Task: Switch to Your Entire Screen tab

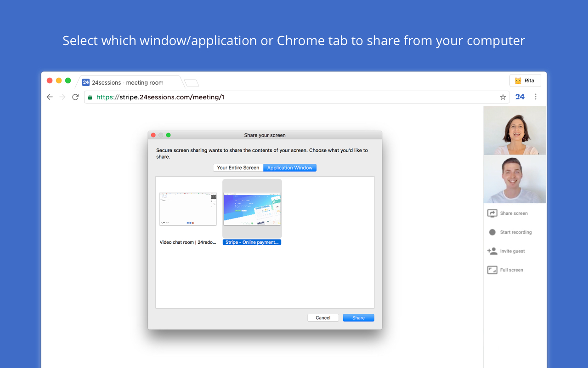Action: [238, 168]
